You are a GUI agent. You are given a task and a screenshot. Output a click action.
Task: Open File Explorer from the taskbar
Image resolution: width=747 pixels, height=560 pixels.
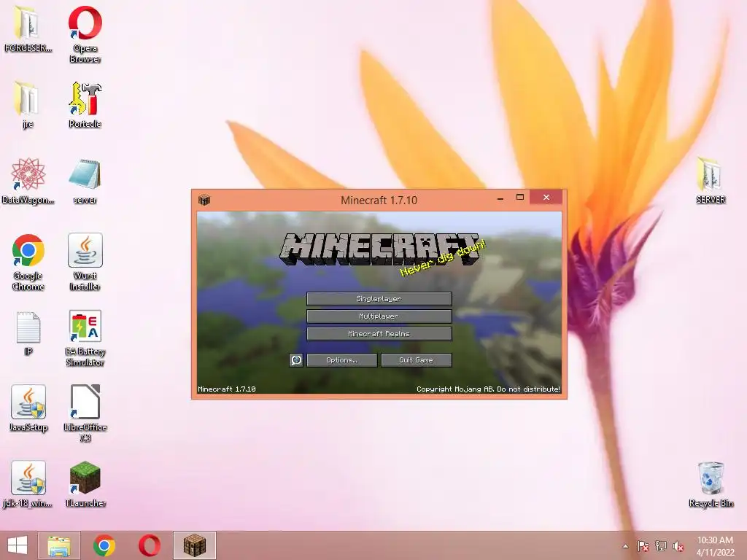59,545
